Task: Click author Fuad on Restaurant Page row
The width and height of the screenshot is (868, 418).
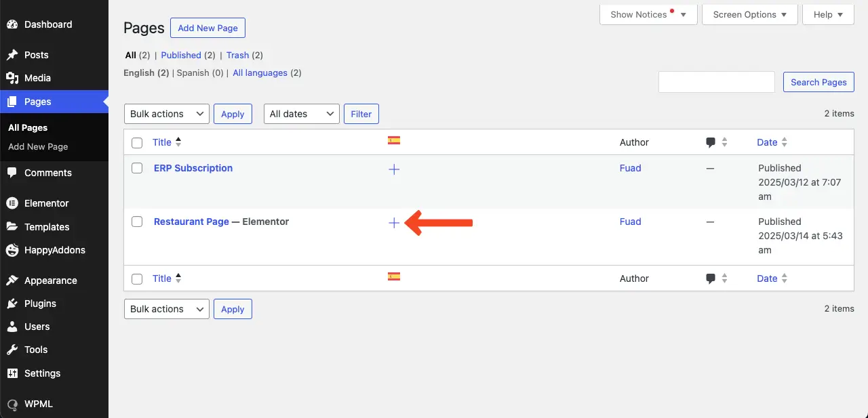Action: pyautogui.click(x=630, y=222)
